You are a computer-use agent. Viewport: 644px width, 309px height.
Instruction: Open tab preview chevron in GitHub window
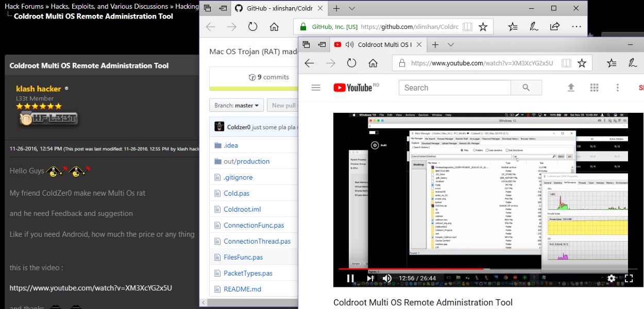pos(352,9)
